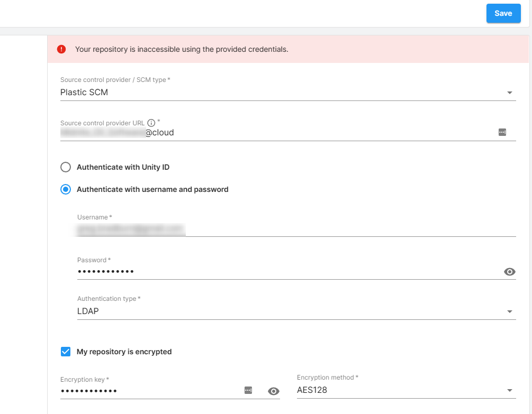The width and height of the screenshot is (532, 414).
Task: Select Authenticate with Unity ID
Action: [66, 167]
